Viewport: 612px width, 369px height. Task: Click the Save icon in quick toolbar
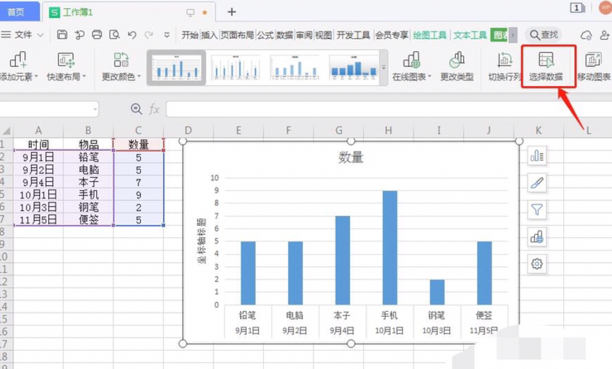(62, 35)
